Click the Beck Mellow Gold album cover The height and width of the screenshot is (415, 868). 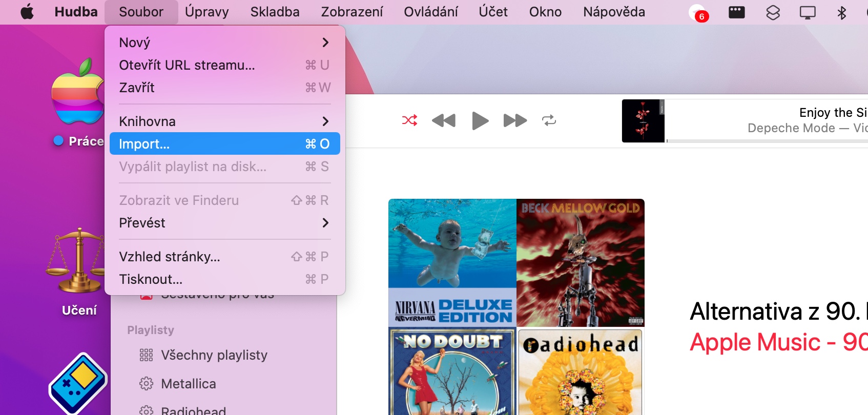pyautogui.click(x=581, y=263)
